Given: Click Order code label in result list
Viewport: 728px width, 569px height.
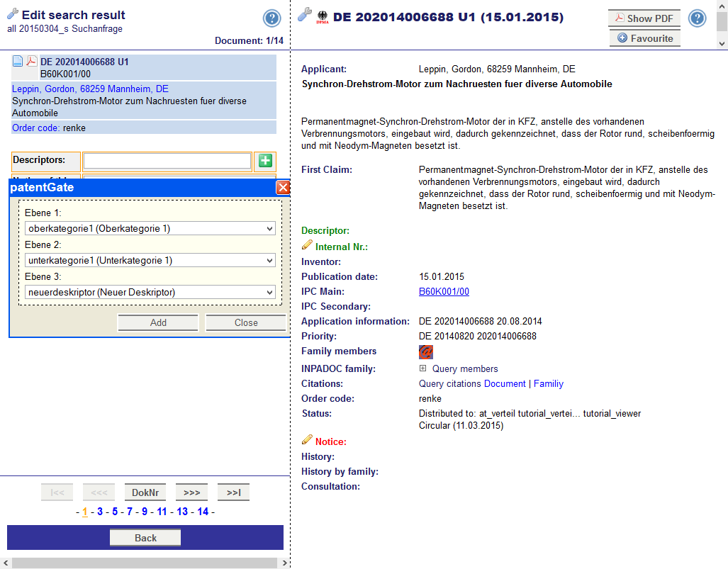Looking at the screenshot, I should click(35, 128).
